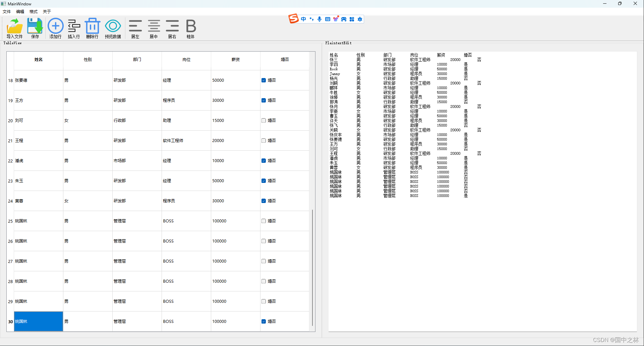This screenshot has width=644, height=346.
Task: Select the 100000 salary cell in row 28
Action: [236, 281]
